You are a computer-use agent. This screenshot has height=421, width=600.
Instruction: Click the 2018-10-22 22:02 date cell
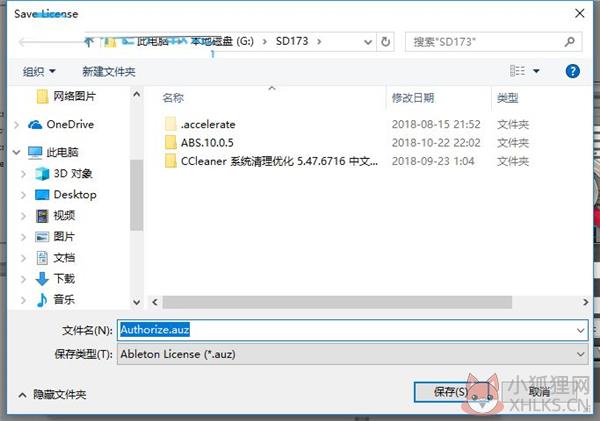tap(436, 143)
